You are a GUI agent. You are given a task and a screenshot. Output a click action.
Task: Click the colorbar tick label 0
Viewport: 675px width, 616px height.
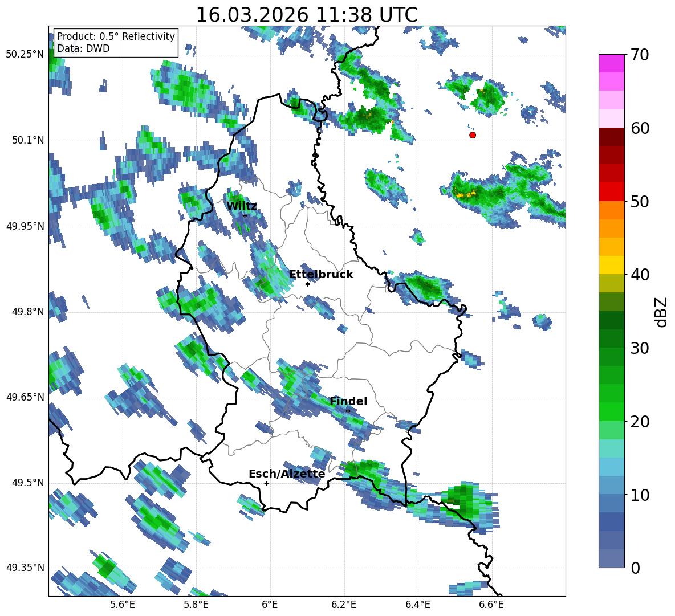tap(635, 568)
